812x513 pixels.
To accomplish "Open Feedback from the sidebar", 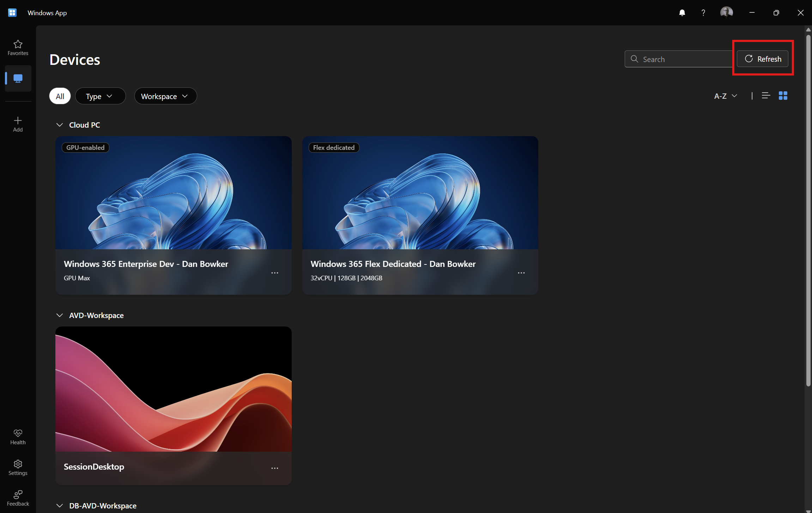I will point(18,498).
